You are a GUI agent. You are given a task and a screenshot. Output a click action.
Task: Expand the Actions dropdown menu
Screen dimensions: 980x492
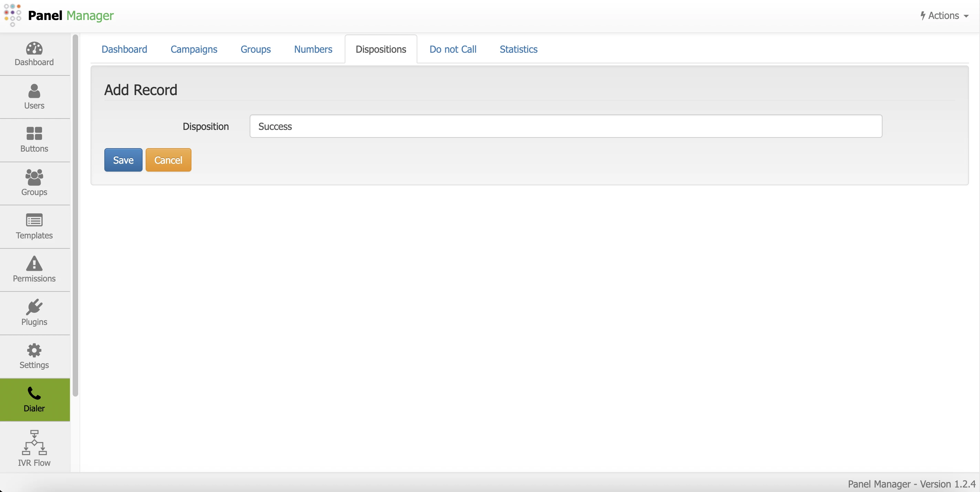click(944, 16)
